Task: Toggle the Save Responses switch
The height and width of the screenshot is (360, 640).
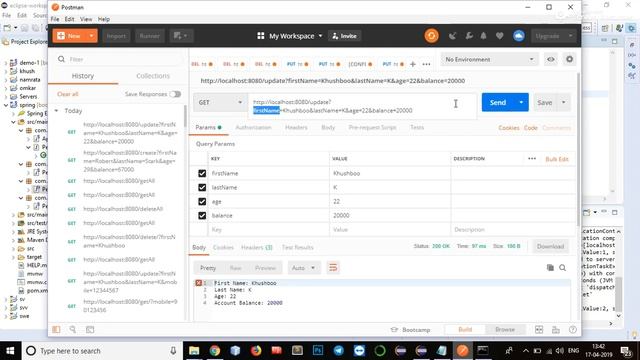Action: pyautogui.click(x=175, y=94)
